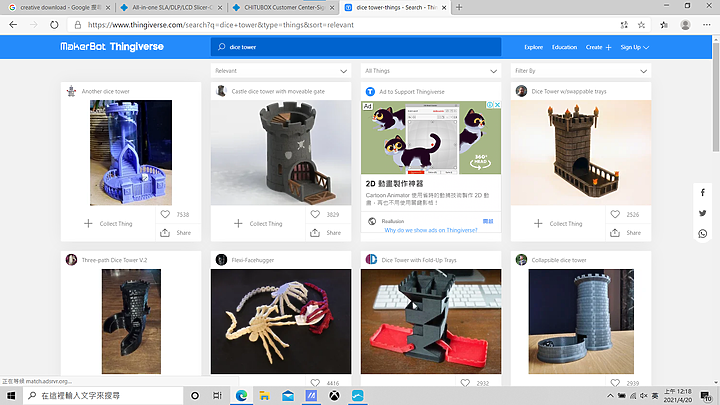This screenshot has height=405, width=720.
Task: Open the Education menu
Action: (x=564, y=47)
